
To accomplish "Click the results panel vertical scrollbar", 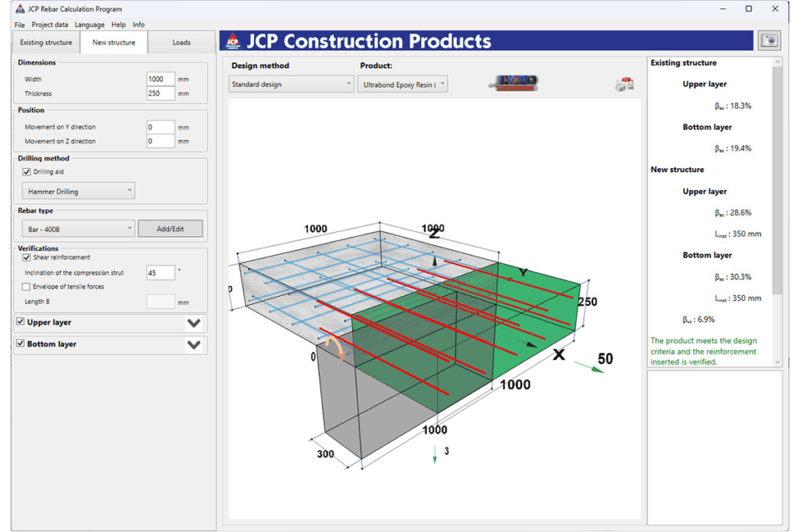I will 777,180.
